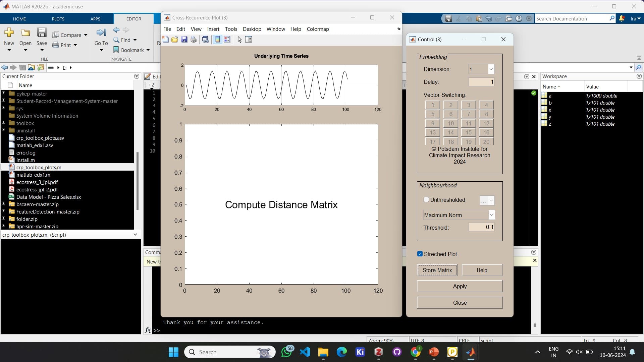Open the Tools menu in figure window

(231, 29)
